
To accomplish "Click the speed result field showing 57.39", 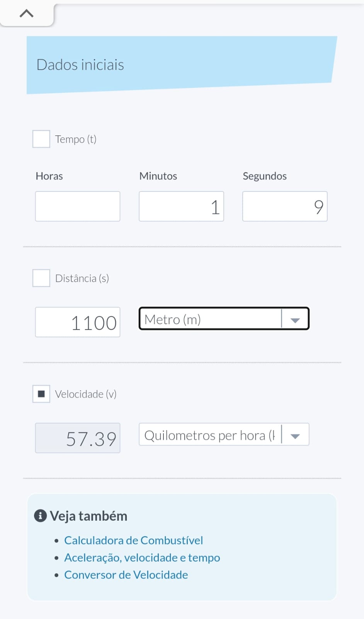I will point(78,438).
